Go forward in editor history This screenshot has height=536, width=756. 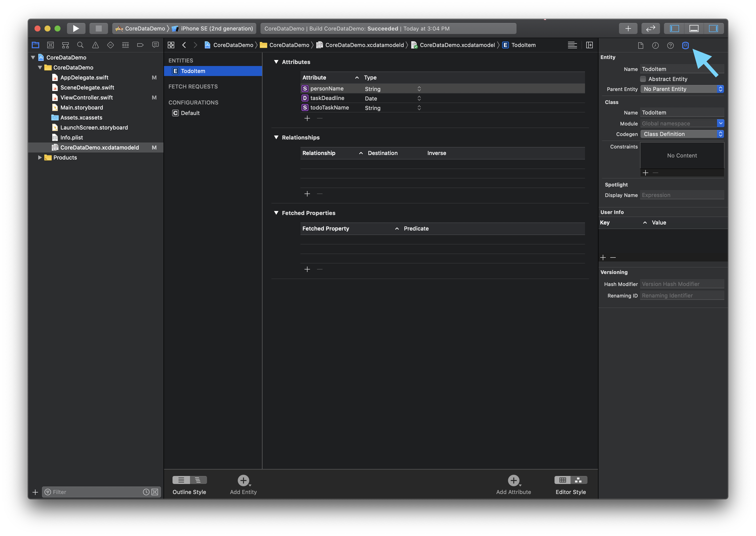(x=195, y=45)
